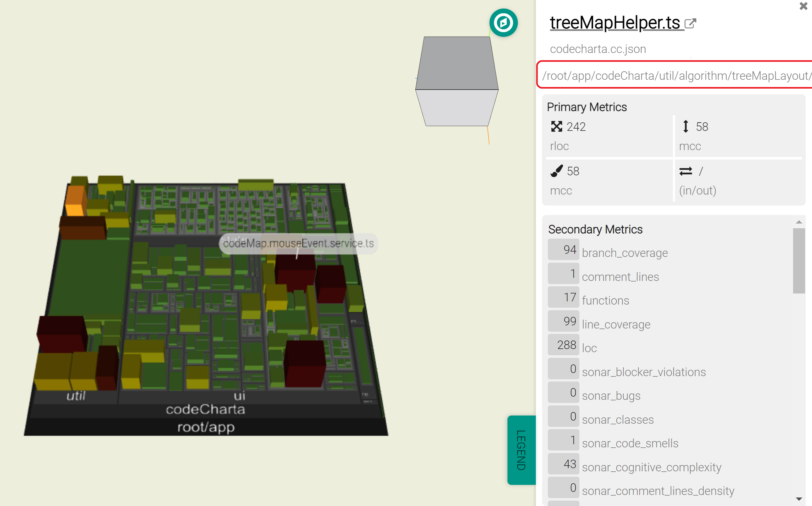The image size is (812, 506).
Task: Click the util folder label on map
Action: (x=76, y=396)
